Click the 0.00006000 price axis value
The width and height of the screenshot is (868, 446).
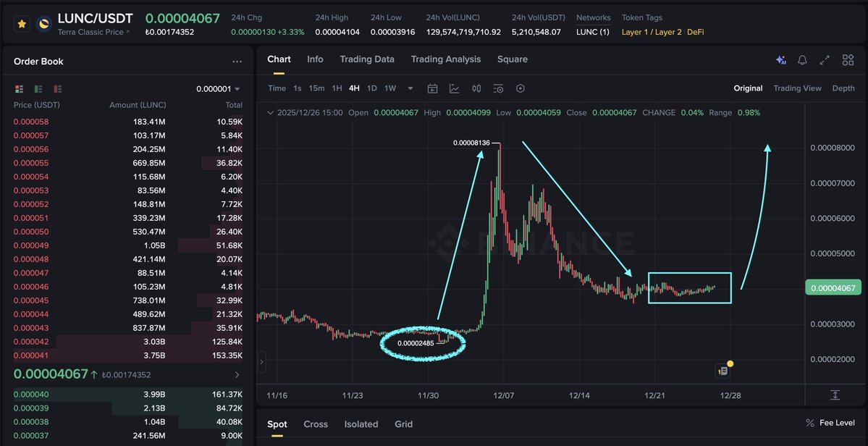coord(833,218)
